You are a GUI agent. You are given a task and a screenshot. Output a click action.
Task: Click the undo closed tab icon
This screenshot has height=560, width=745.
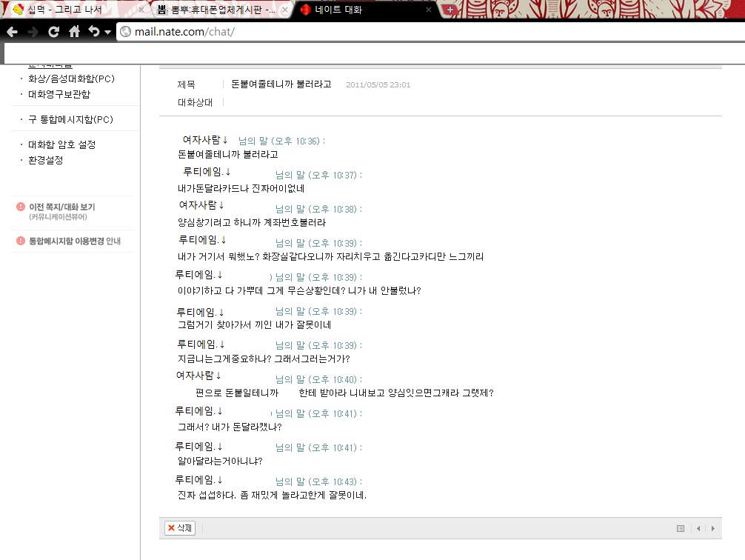[x=94, y=31]
